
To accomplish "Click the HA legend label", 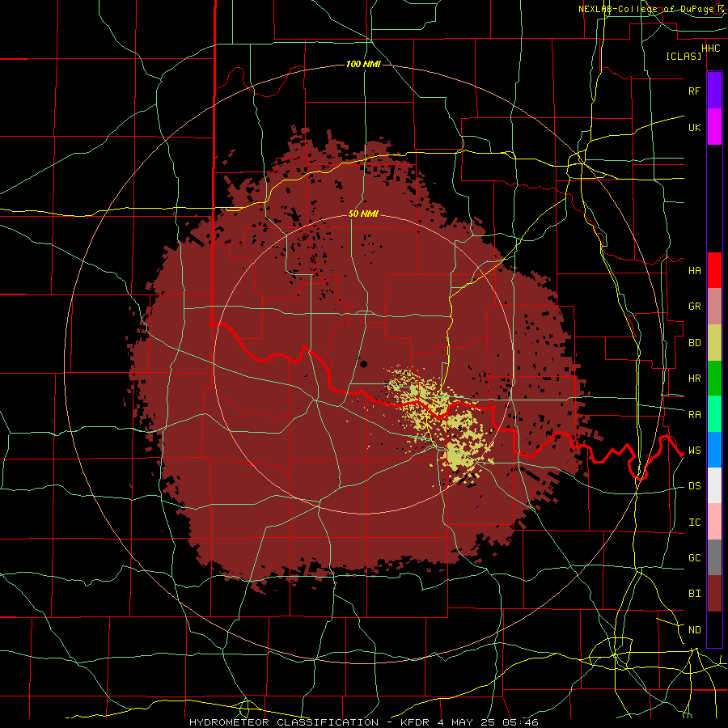I will click(x=694, y=270).
